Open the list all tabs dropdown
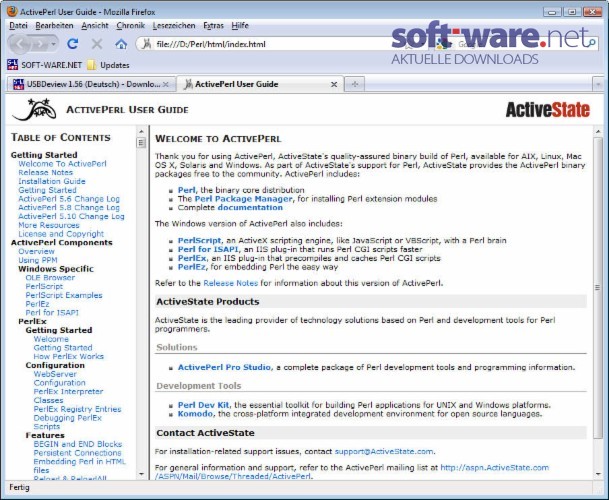The width and height of the screenshot is (609, 500). [x=598, y=84]
